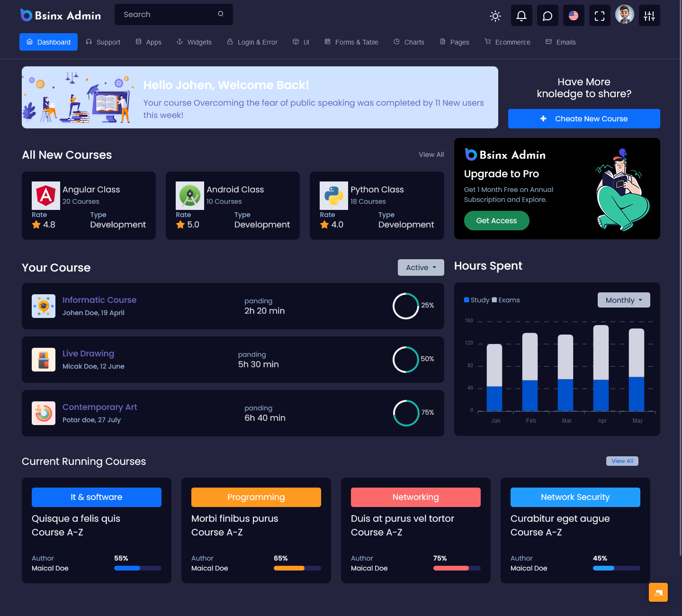Expand the Apps navigation dropdown

[x=148, y=42]
